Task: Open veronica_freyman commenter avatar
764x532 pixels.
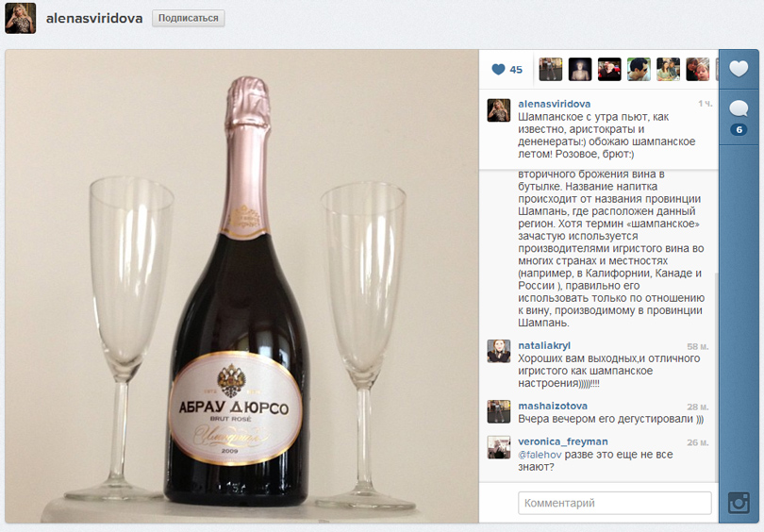Action: coord(499,447)
